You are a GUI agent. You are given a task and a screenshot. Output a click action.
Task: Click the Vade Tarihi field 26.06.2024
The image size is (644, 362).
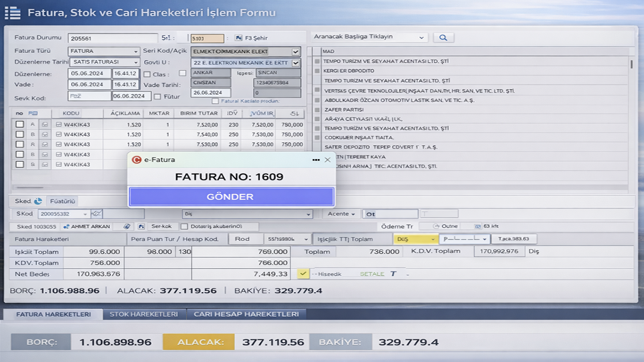pos(211,93)
